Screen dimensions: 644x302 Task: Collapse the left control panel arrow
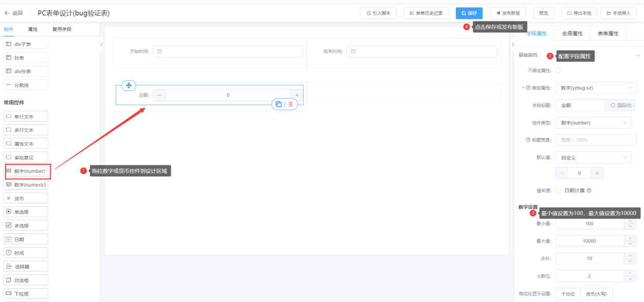pyautogui.click(x=101, y=45)
